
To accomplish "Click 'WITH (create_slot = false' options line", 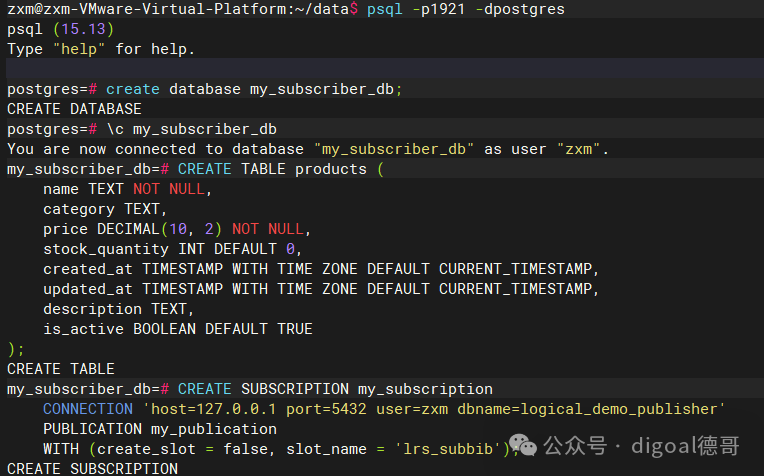I will [280, 449].
